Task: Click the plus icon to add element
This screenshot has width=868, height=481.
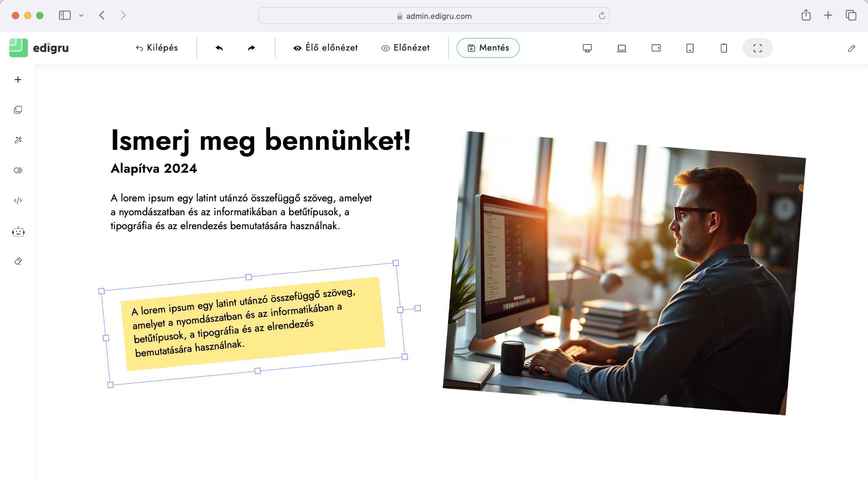Action: (x=18, y=79)
